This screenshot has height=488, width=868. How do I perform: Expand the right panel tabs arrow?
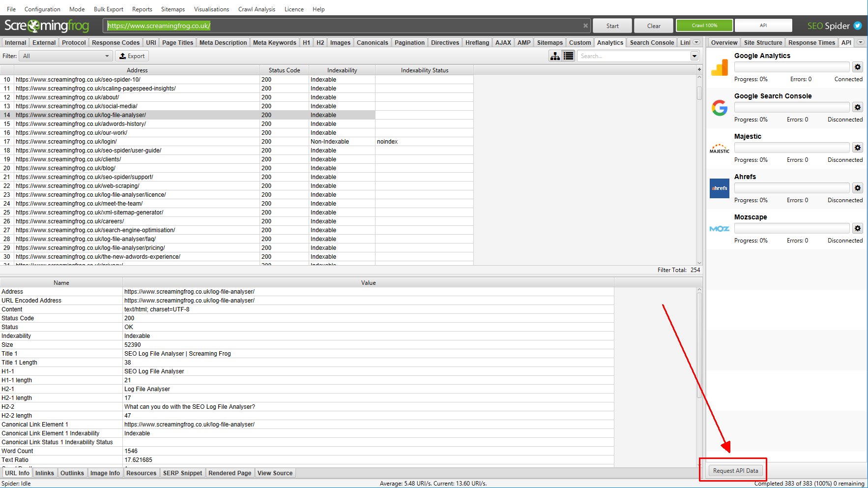pyautogui.click(x=860, y=42)
